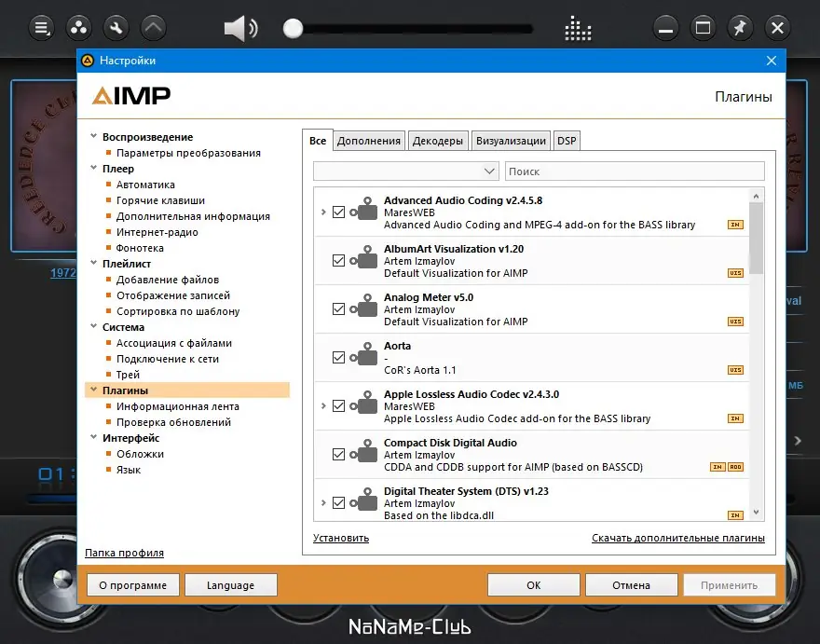Collapse the Воспроизведение tree section
Viewport: 820px width, 644px height.
click(93, 136)
